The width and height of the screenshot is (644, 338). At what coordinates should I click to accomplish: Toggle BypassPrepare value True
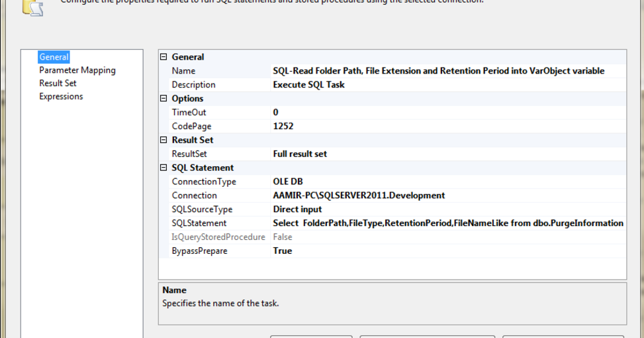[x=449, y=251]
